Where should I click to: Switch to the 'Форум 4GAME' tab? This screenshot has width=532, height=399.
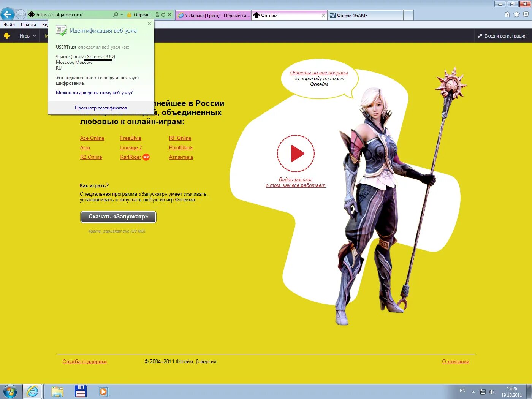pyautogui.click(x=365, y=15)
